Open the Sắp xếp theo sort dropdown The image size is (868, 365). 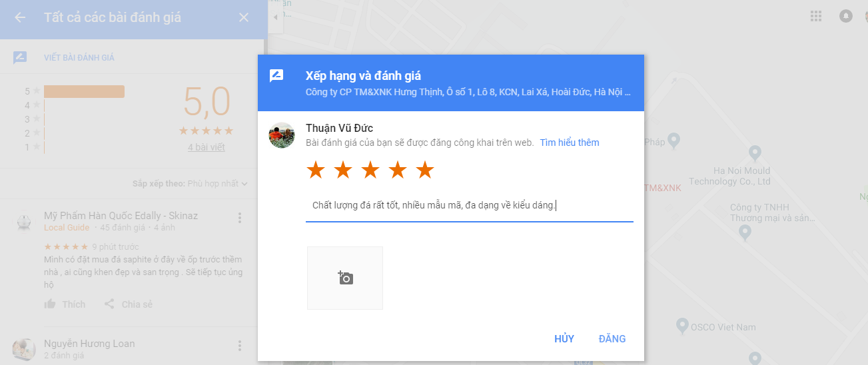tap(190, 183)
